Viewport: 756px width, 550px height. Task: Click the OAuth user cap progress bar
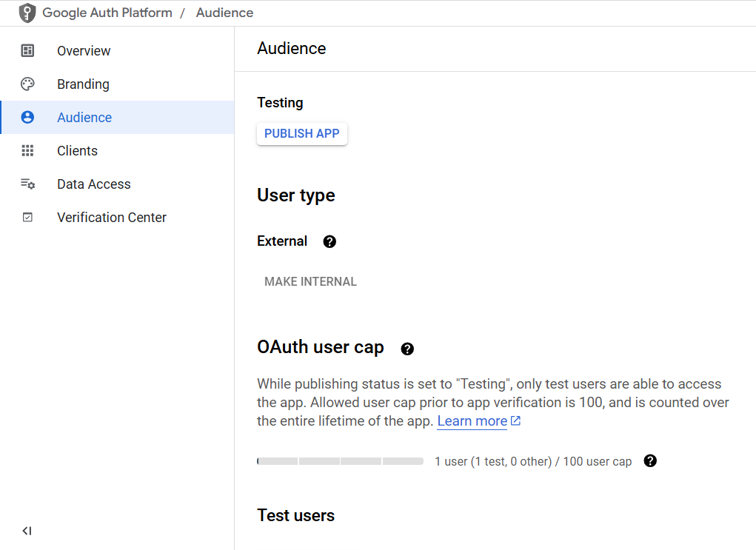click(x=340, y=461)
